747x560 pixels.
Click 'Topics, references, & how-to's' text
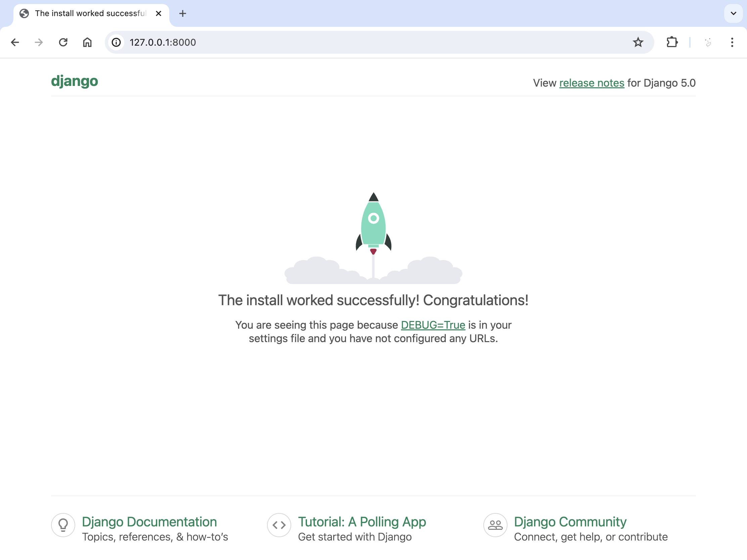click(x=155, y=537)
